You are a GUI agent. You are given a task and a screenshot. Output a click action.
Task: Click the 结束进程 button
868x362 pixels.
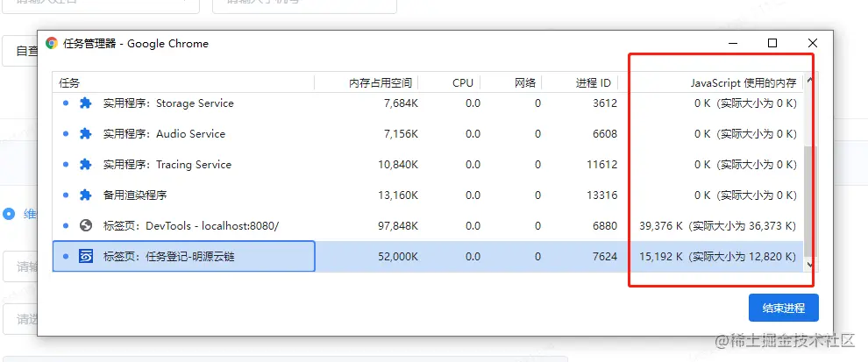click(x=783, y=308)
